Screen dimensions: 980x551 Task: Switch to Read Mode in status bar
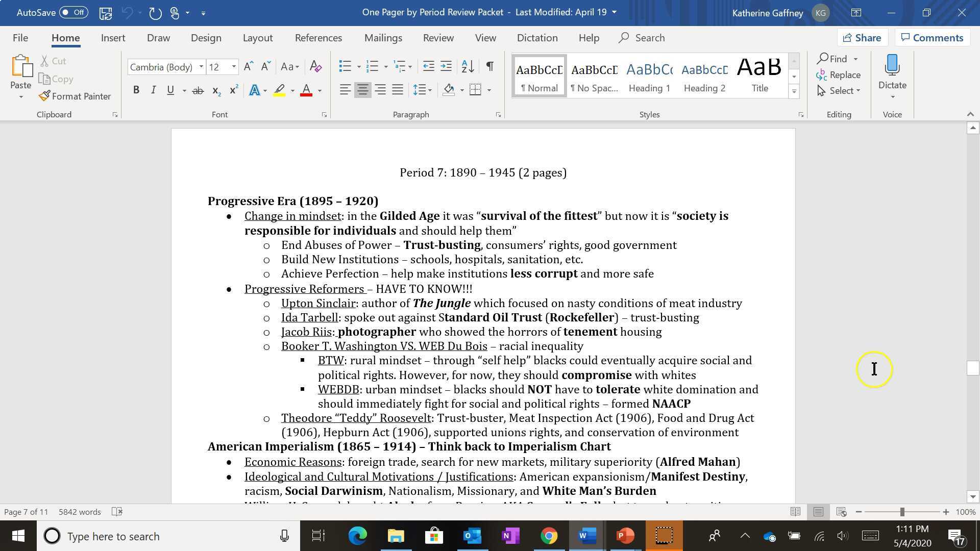(x=796, y=511)
